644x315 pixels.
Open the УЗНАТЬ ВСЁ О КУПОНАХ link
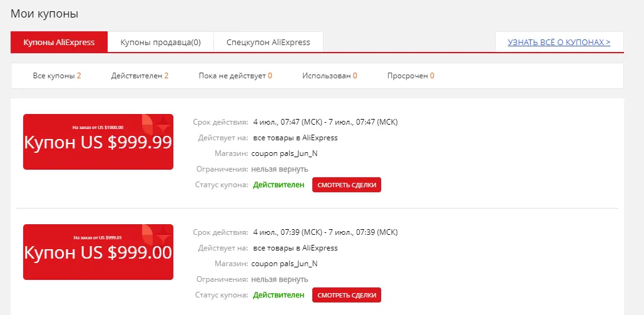(x=559, y=43)
